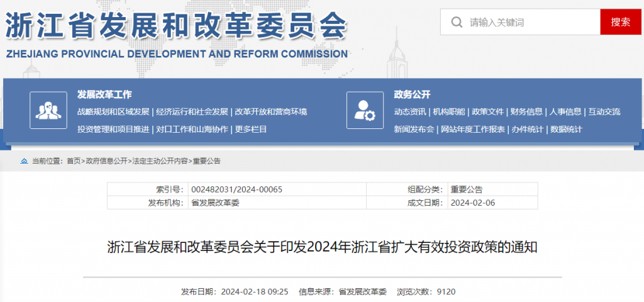The height and width of the screenshot is (302, 644).
Task: Click the 发展改革工作 people icon
Action: (x=48, y=110)
